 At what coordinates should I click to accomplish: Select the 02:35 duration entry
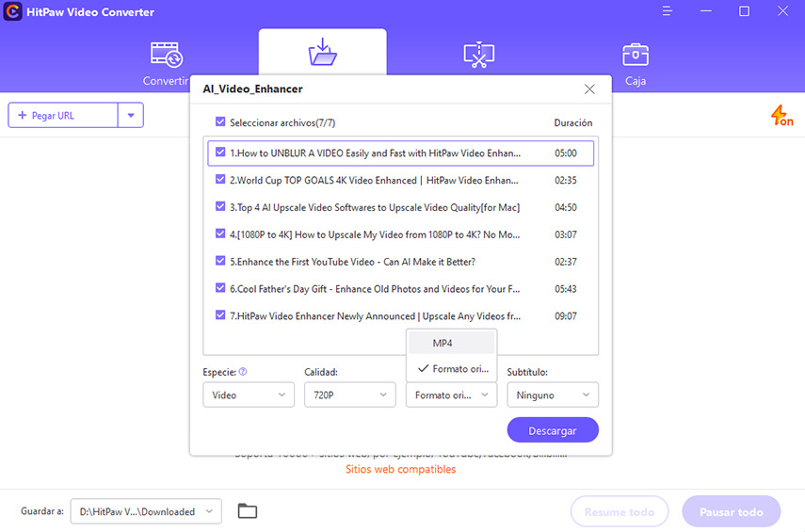point(566,180)
